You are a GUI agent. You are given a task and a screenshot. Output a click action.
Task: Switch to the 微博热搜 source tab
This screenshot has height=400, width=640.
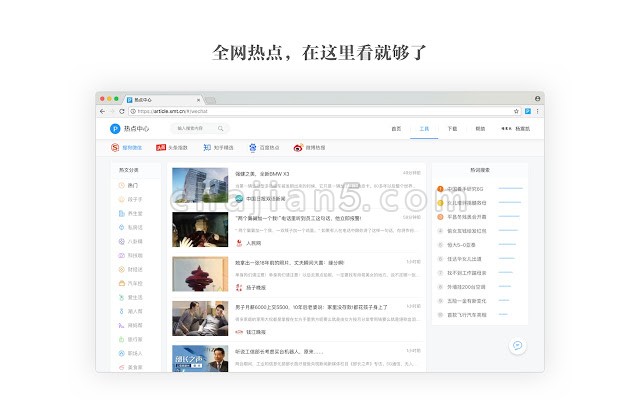pos(315,148)
